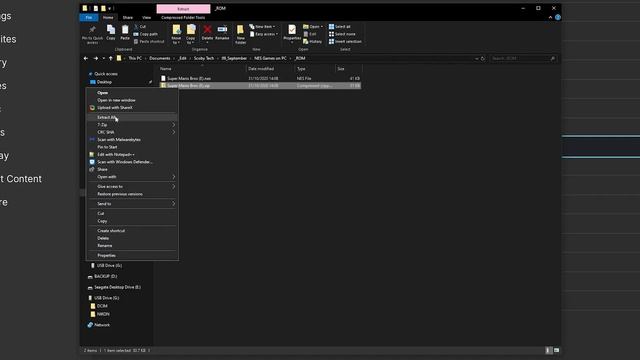The image size is (640, 360).
Task: Click Select none in ribbon
Action: pyautogui.click(x=342, y=34)
